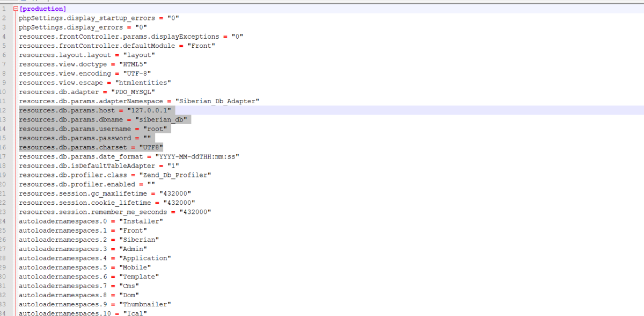Click the autoloadernamespaces.10 "Ical" line
644x316 pixels.
83,313
